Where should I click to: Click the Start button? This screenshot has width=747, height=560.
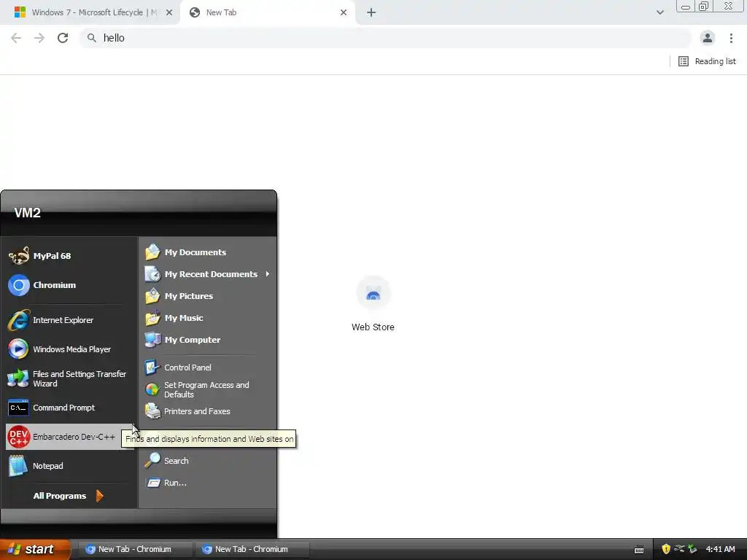(35, 549)
